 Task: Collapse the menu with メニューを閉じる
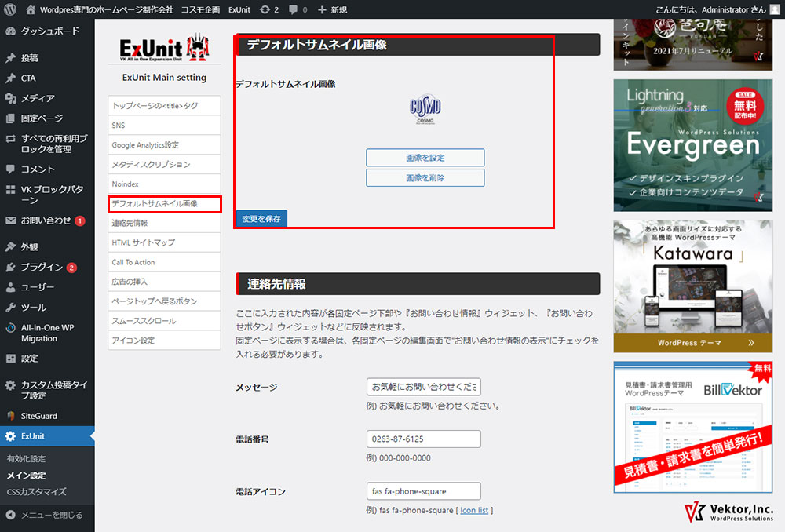[x=51, y=516]
